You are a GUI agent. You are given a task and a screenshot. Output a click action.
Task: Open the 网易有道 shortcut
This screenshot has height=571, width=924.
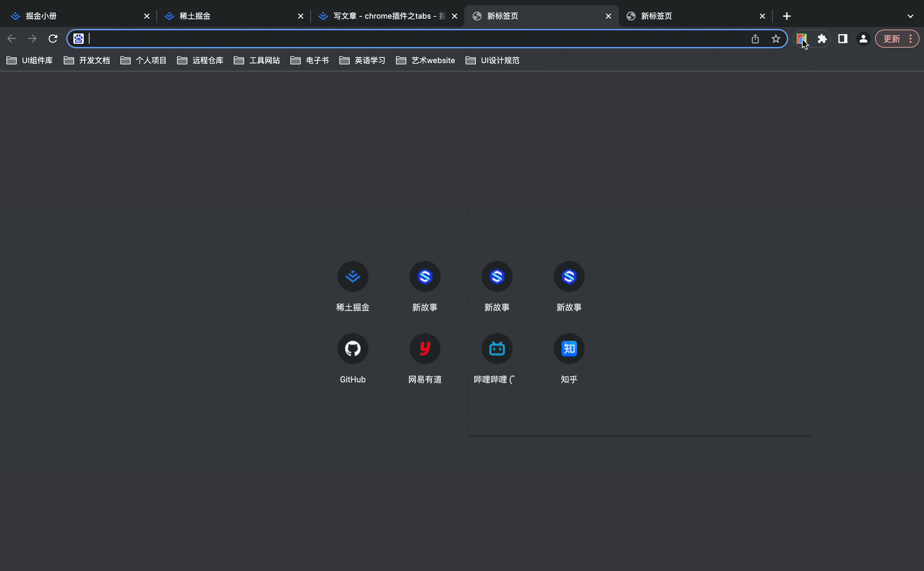[425, 349]
